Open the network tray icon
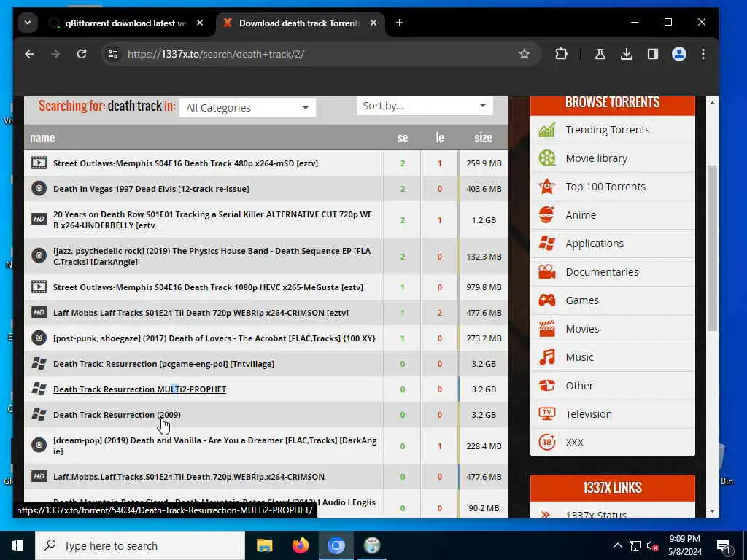Screen dimensions: 747x560 pyautogui.click(x=635, y=545)
